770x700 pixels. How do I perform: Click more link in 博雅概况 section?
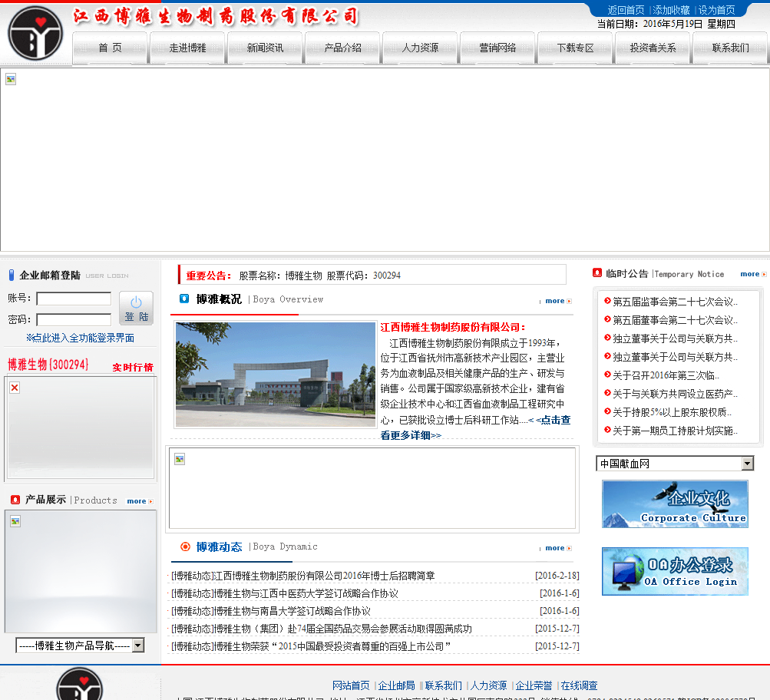(558, 301)
